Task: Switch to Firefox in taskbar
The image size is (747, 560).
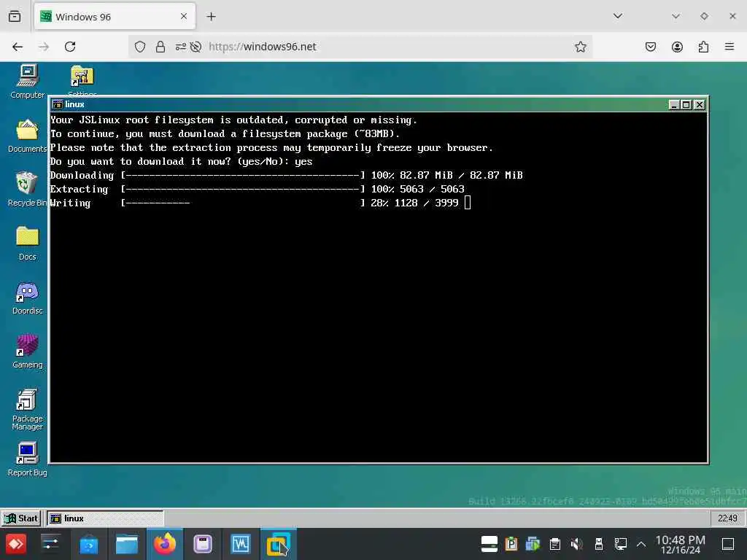Action: coord(164,544)
